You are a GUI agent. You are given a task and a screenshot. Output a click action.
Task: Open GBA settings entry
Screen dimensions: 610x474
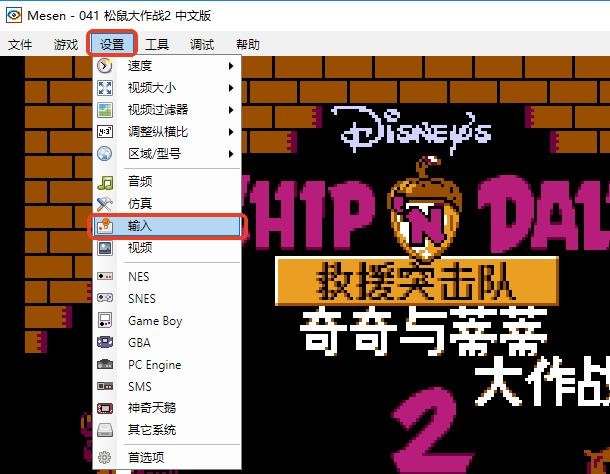[x=167, y=342]
